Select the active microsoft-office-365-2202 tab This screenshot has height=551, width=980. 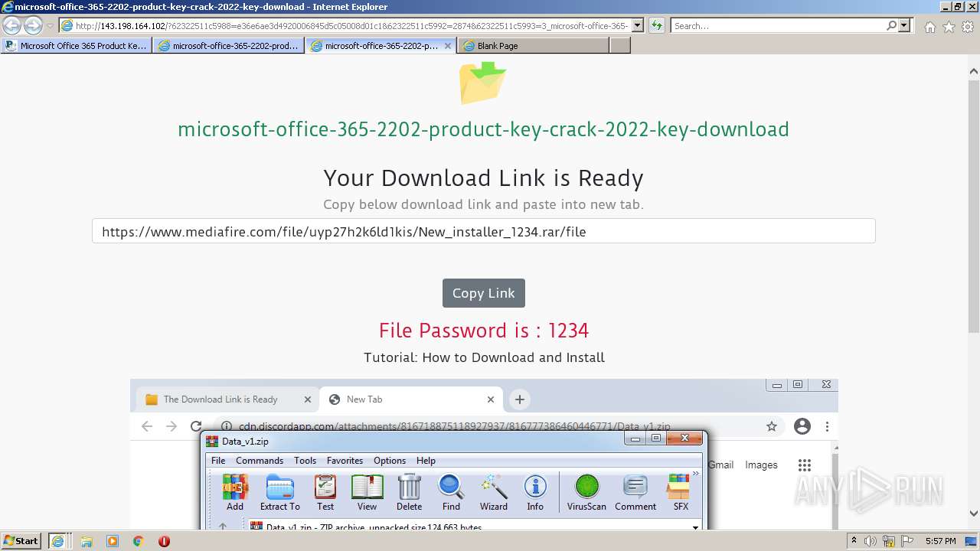point(381,46)
